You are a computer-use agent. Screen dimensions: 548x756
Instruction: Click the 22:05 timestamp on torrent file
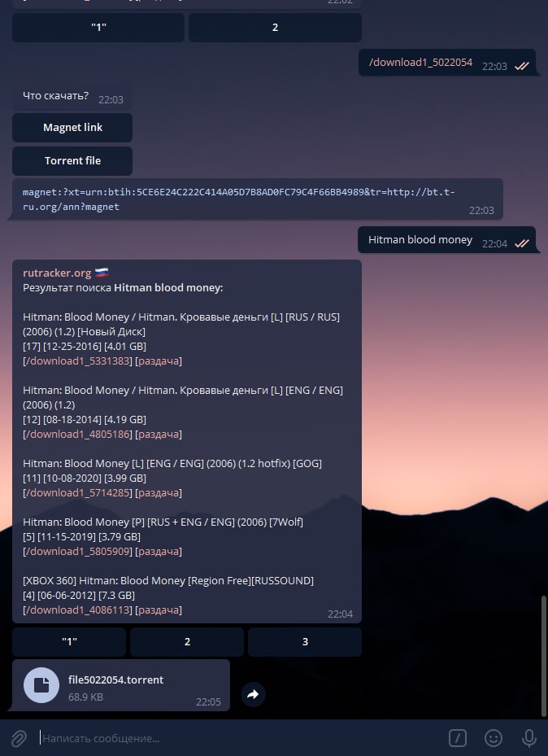point(208,701)
